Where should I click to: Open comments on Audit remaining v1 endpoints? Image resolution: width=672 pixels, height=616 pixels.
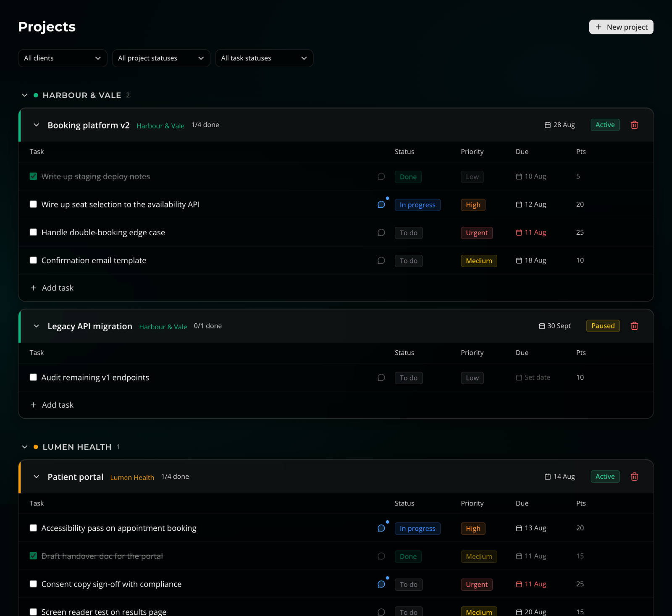381,377
